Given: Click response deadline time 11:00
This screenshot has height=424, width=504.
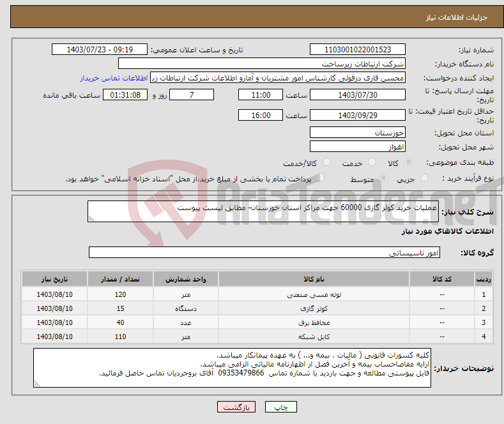Looking at the screenshot, I should [261, 95].
